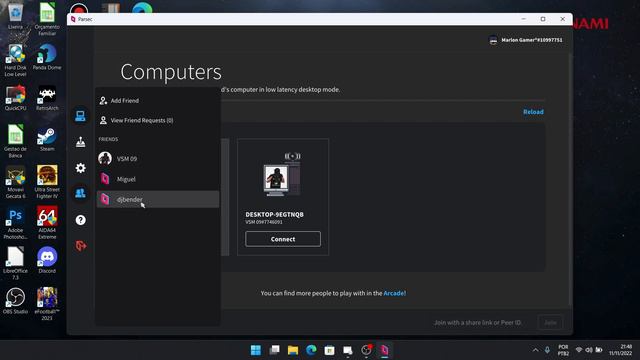Launch Microsoft Edge from taskbar

311,350
